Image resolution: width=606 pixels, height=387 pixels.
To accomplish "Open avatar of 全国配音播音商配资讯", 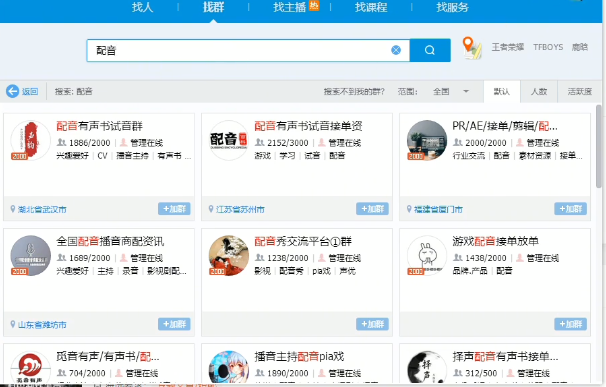I will (30, 256).
